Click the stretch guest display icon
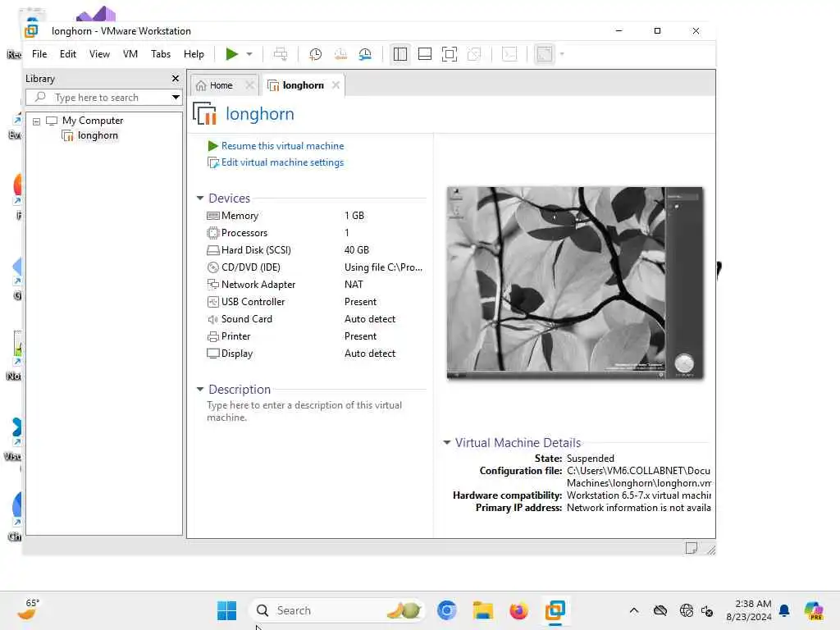 point(545,54)
